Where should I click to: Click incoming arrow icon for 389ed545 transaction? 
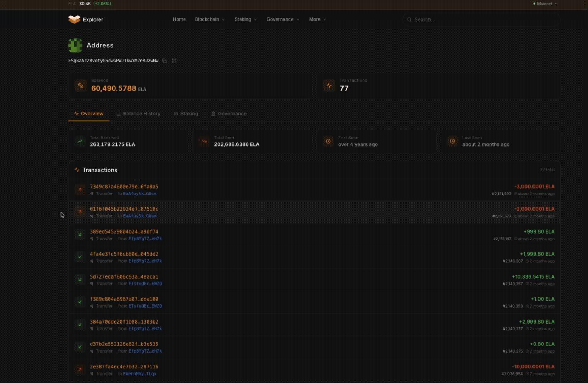pyautogui.click(x=80, y=235)
